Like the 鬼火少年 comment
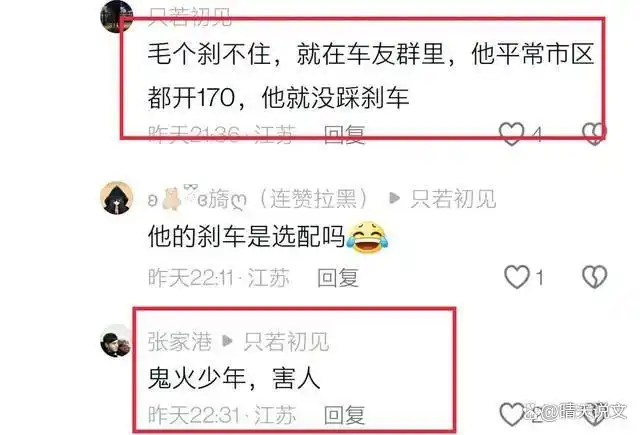 point(512,414)
